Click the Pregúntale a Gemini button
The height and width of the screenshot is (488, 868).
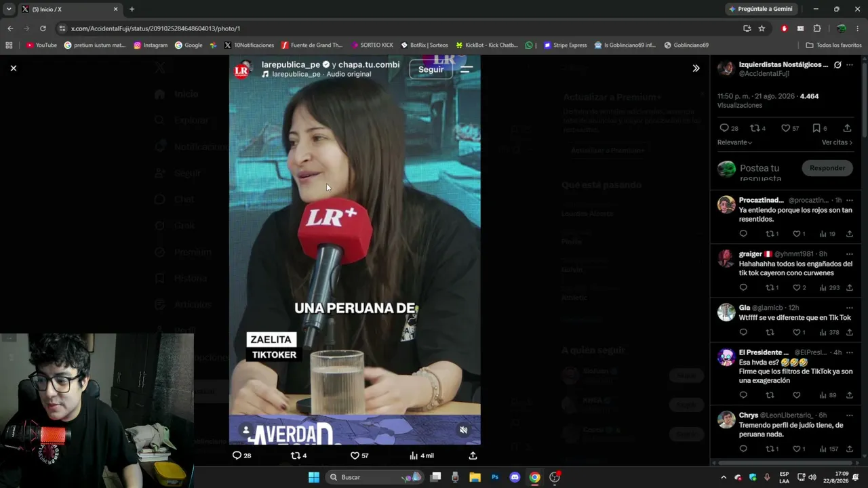[761, 9]
